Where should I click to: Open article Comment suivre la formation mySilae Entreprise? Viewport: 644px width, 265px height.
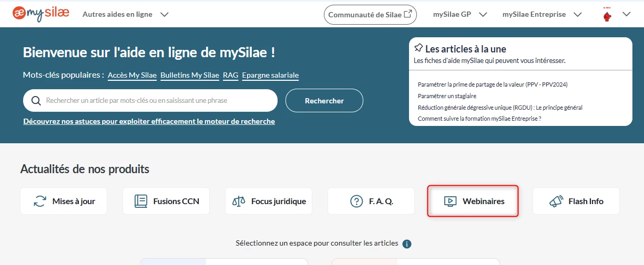[479, 119]
